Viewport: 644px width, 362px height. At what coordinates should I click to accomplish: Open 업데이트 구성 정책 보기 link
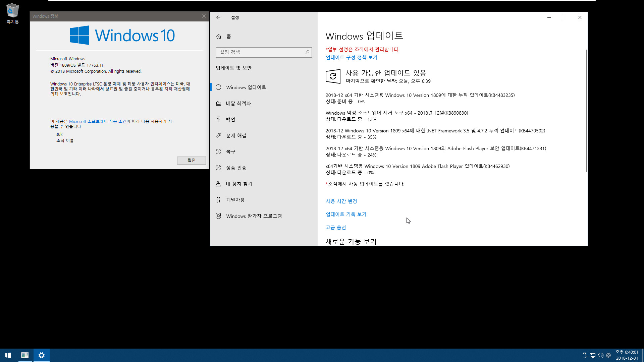point(352,57)
